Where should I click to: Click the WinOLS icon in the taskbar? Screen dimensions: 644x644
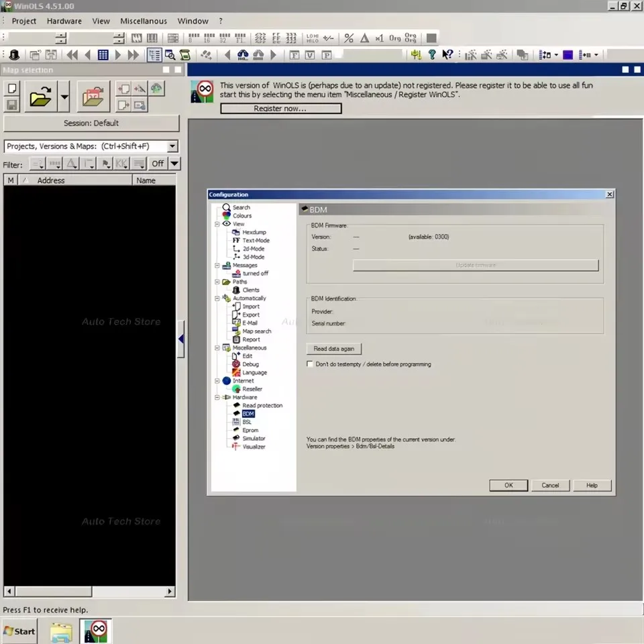pos(96,631)
